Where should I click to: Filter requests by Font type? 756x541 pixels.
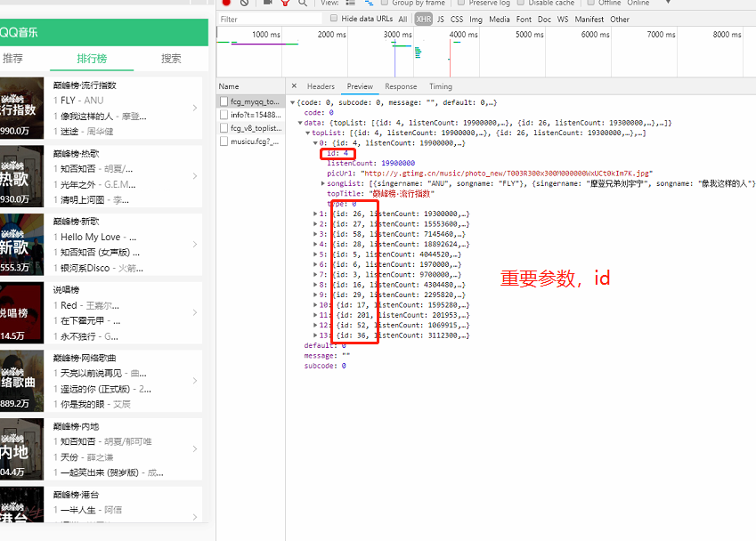click(524, 20)
